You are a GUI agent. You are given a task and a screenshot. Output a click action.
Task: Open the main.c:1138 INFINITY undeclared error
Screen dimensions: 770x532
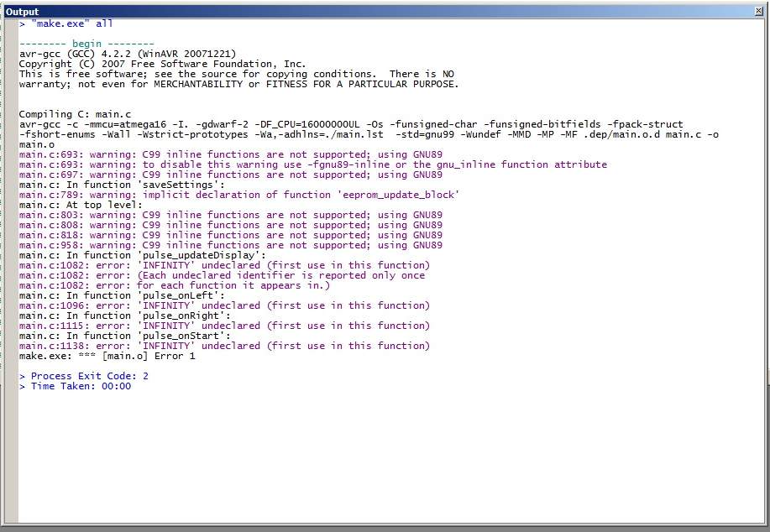point(223,346)
